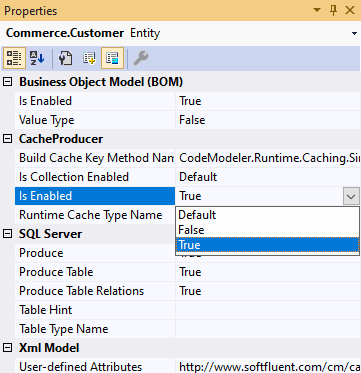Sort properties alphabetically

coord(37,58)
